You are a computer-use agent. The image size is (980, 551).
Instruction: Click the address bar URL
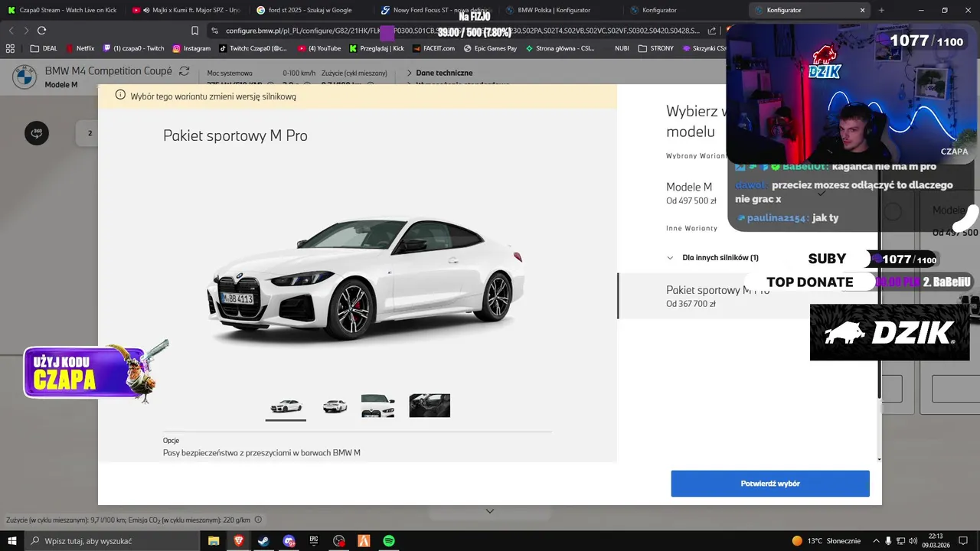pyautogui.click(x=462, y=31)
